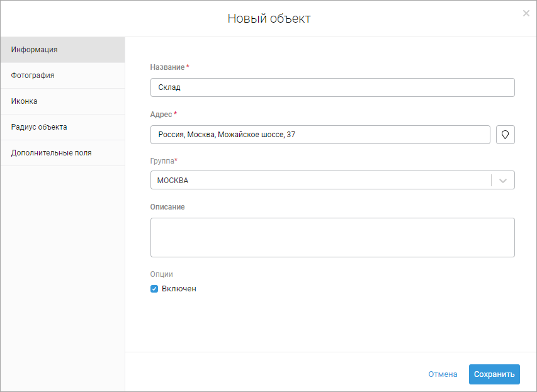Expand the Группа dropdown chevron

point(502,181)
